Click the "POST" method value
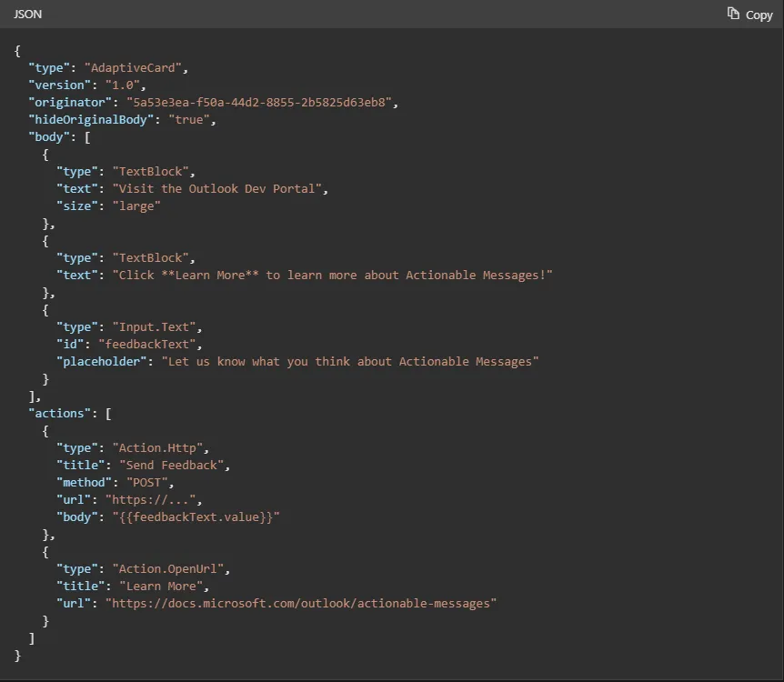The image size is (784, 682). [146, 483]
